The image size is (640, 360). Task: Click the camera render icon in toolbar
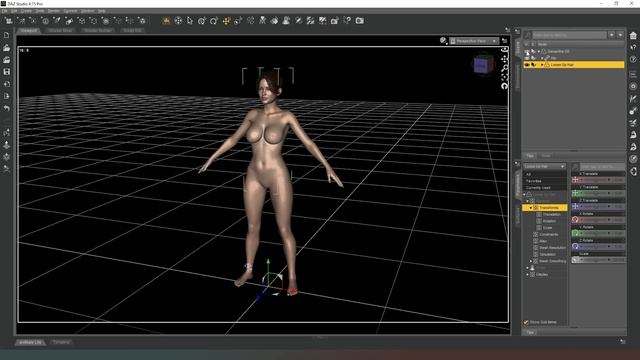click(360, 20)
